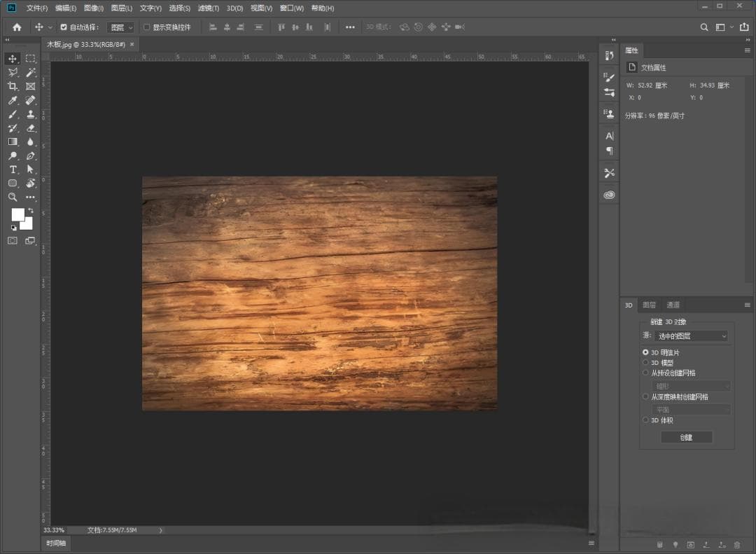Image resolution: width=756 pixels, height=554 pixels.
Task: Toggle Quick Mask mode
Action: (13, 240)
